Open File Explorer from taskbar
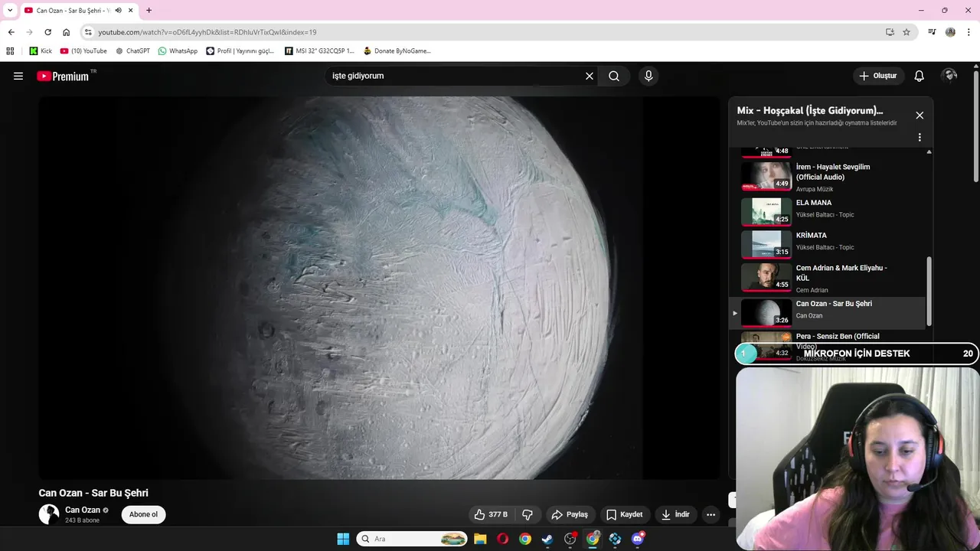Viewport: 980px width, 551px height. (480, 539)
